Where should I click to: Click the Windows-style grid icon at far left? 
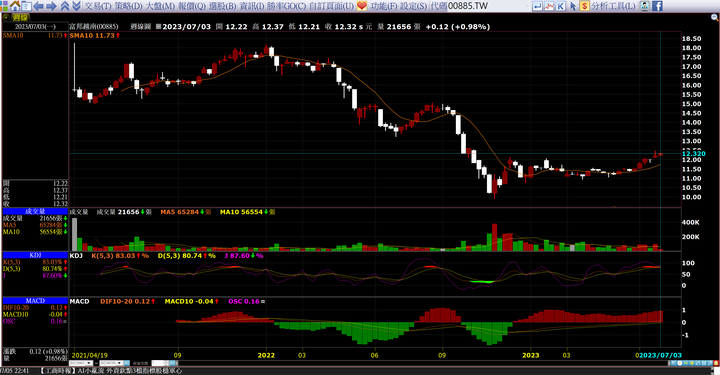(4, 6)
